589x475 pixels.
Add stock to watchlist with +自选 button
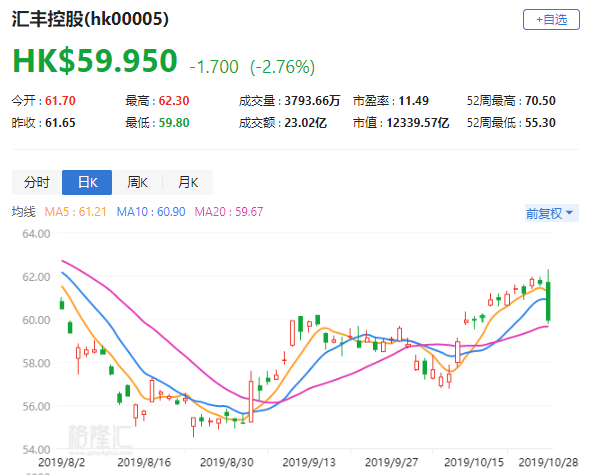[x=551, y=20]
